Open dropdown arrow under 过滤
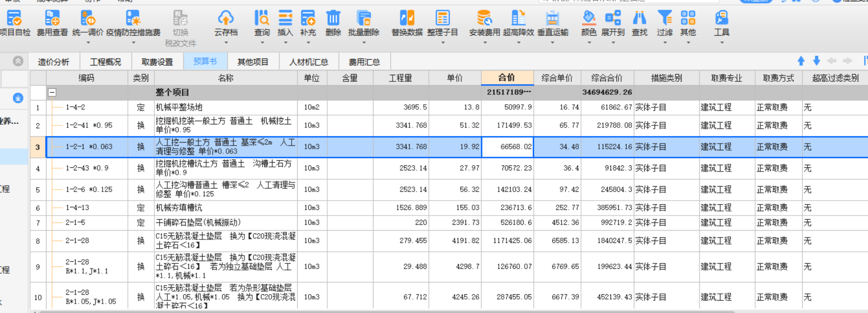 pos(665,42)
